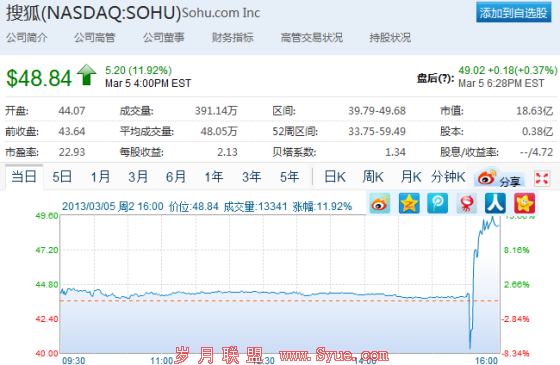Viewport: 560px width, 365px height.
Task: Click the 贝塔系数 value 1.34
Action: tap(395, 152)
